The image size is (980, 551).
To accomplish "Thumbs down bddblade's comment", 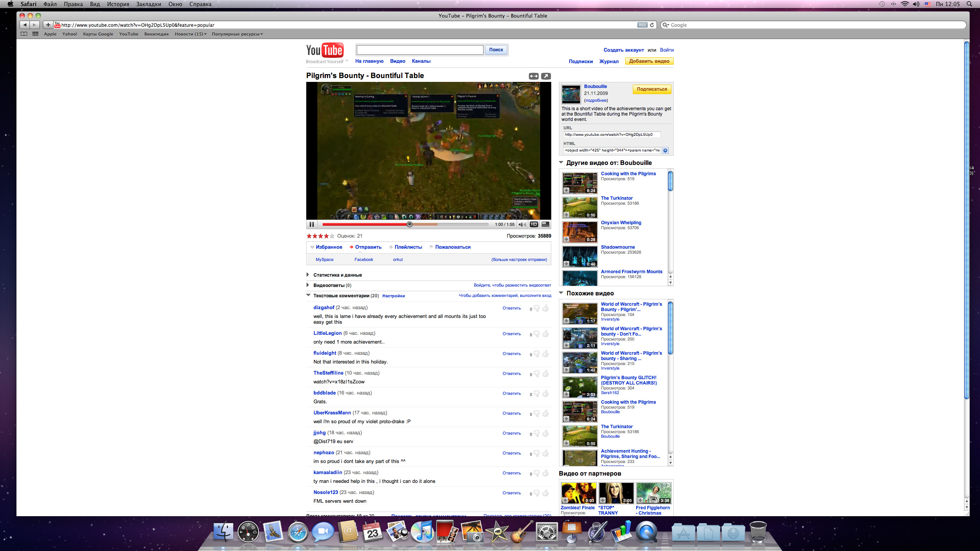I will [x=537, y=394].
